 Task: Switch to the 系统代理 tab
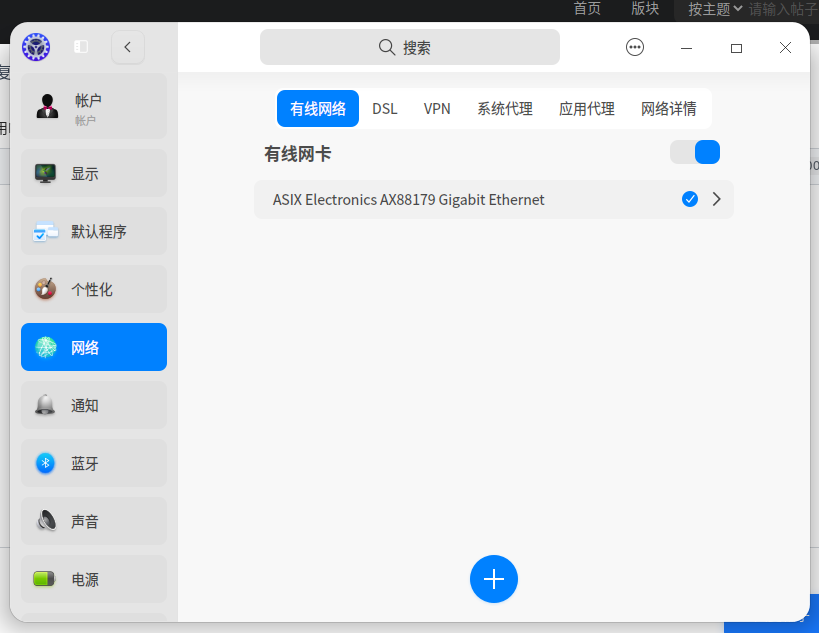tap(505, 109)
